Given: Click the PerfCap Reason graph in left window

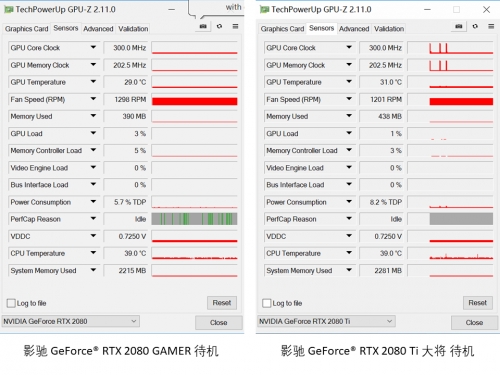Looking at the screenshot, I should (x=194, y=219).
